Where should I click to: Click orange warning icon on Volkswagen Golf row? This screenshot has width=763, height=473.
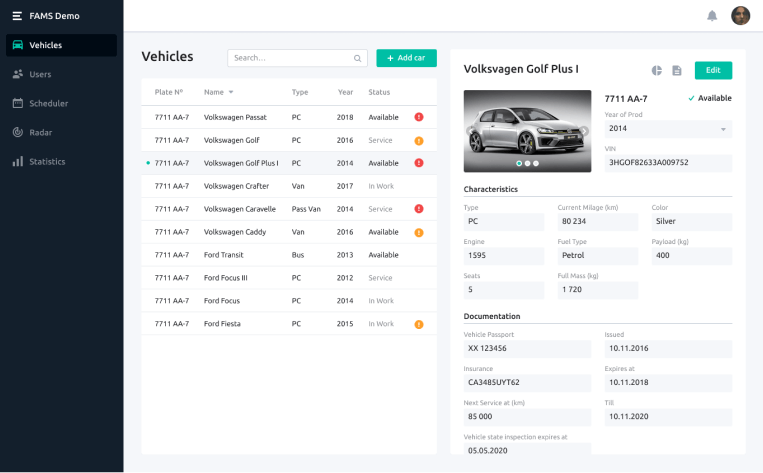(x=418, y=141)
